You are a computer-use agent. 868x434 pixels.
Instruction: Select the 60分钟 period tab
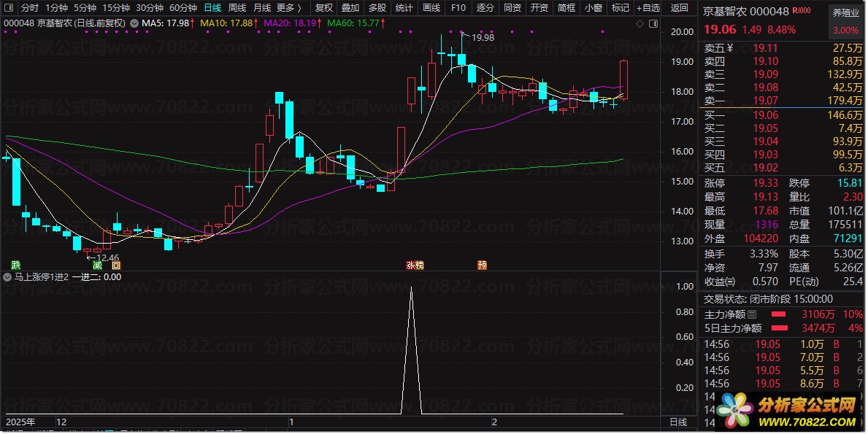click(183, 8)
